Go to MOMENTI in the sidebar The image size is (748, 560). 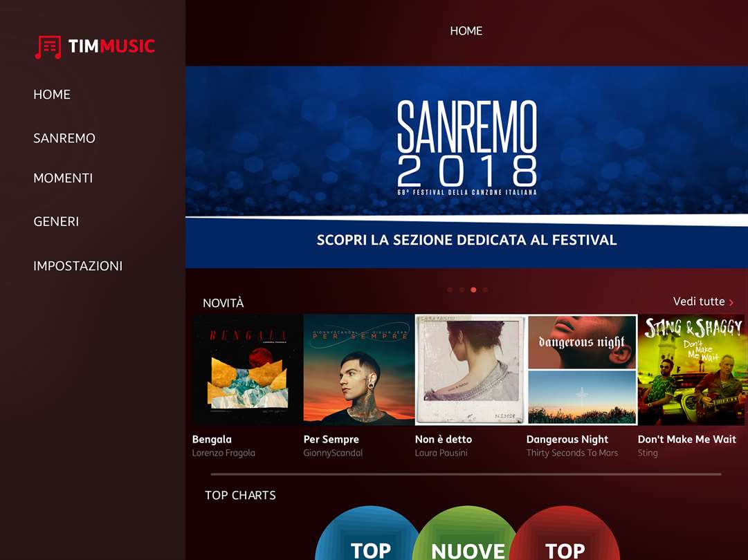(x=63, y=178)
